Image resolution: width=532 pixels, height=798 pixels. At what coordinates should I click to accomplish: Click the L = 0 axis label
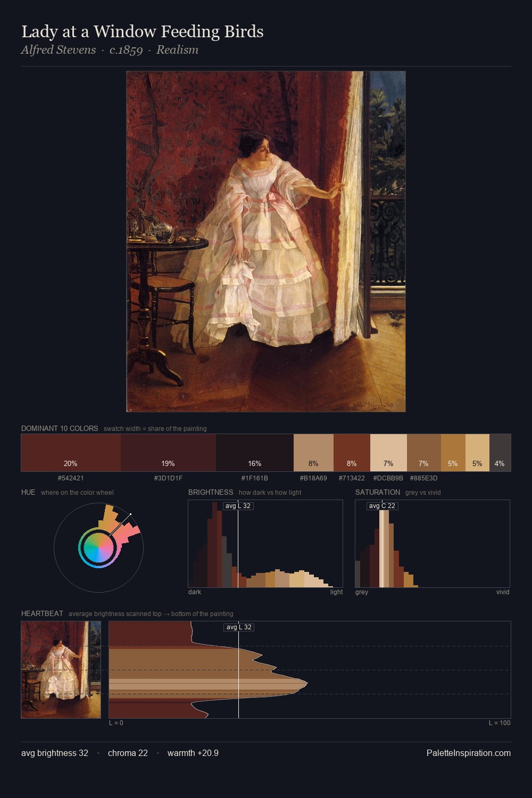(116, 723)
